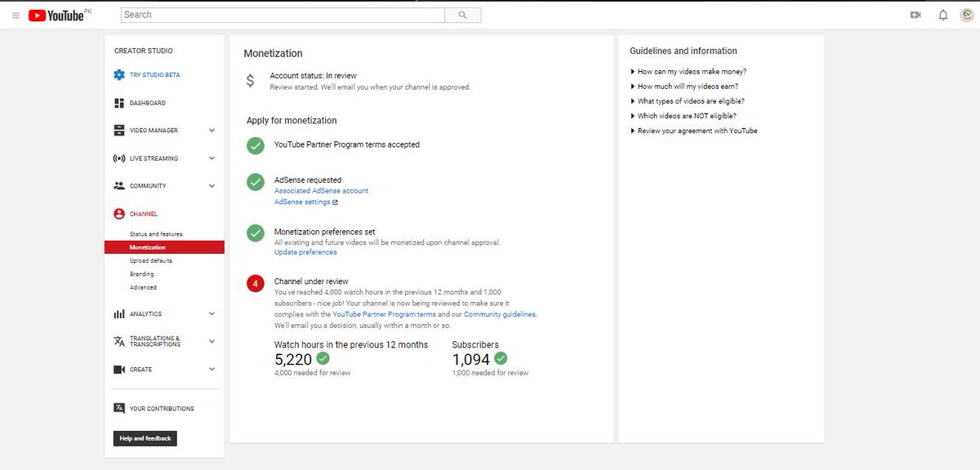
Task: Click '1,000 needed for review' text
Action: point(490,373)
